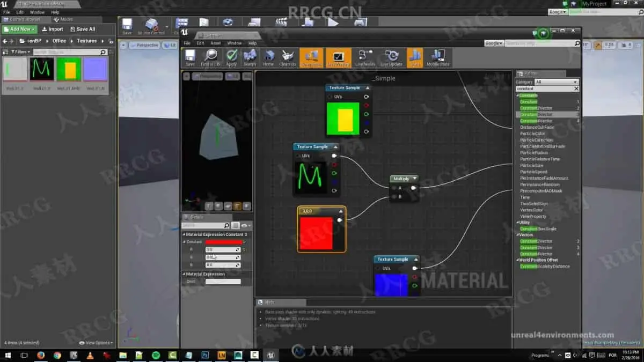Open Find in CB tool
The width and height of the screenshot is (644, 362).
coord(210,58)
